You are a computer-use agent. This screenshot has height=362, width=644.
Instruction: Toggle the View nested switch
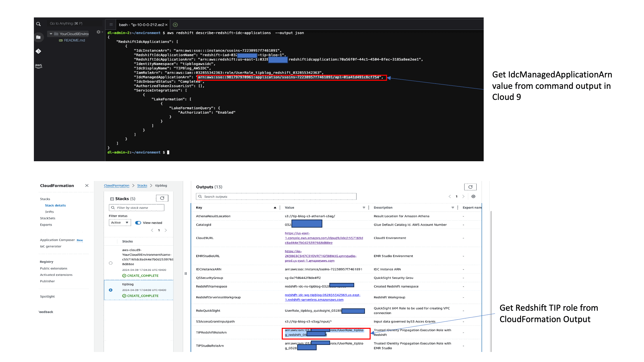pyautogui.click(x=138, y=223)
